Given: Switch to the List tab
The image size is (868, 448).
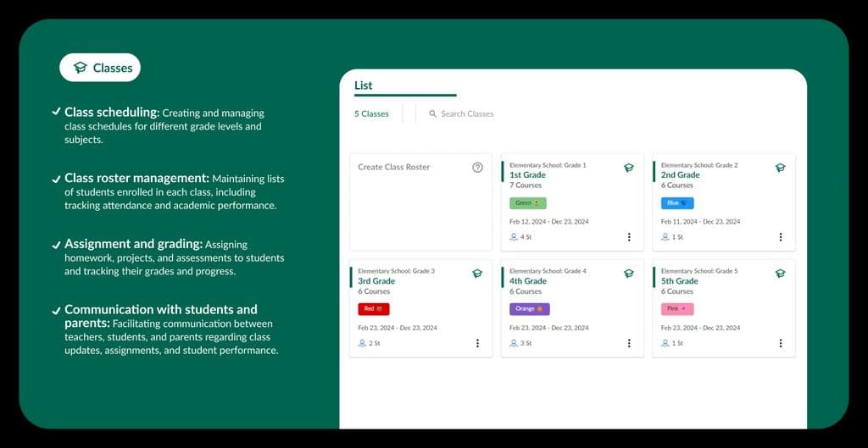Looking at the screenshot, I should (x=364, y=86).
